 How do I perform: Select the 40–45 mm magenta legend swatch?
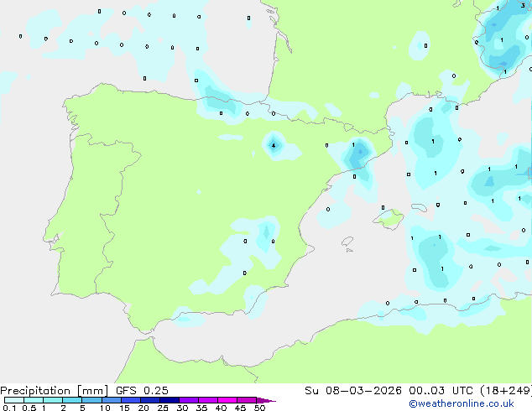click(227, 400)
